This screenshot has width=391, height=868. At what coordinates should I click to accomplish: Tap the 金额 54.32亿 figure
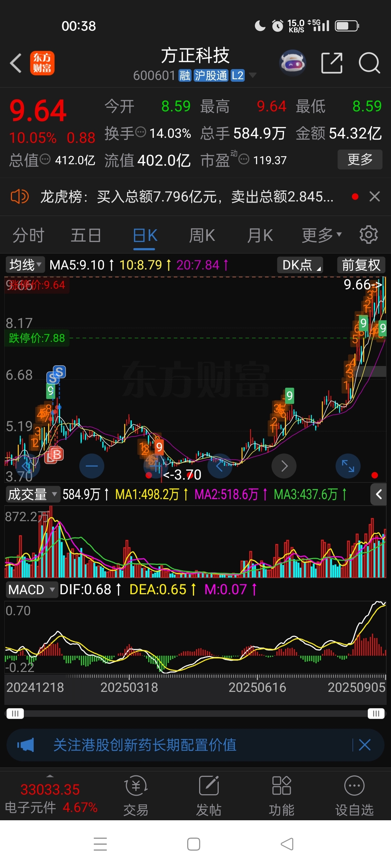[x=339, y=133]
